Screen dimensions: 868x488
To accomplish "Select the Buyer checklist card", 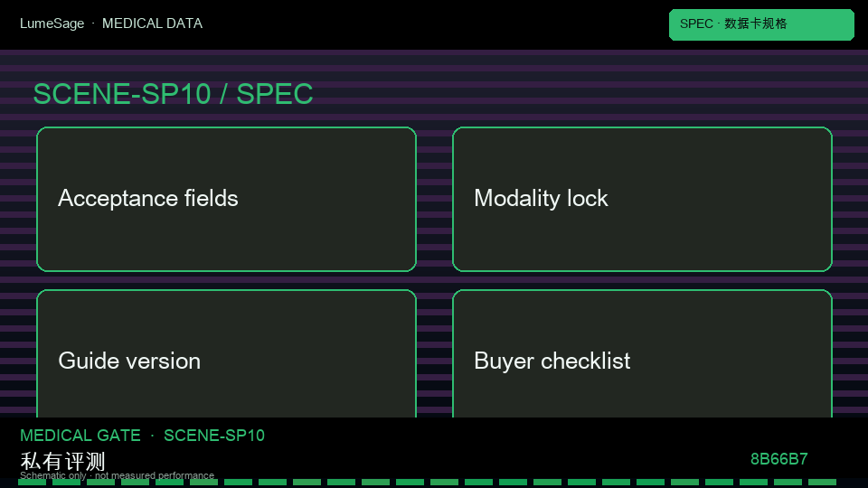I will [x=642, y=353].
